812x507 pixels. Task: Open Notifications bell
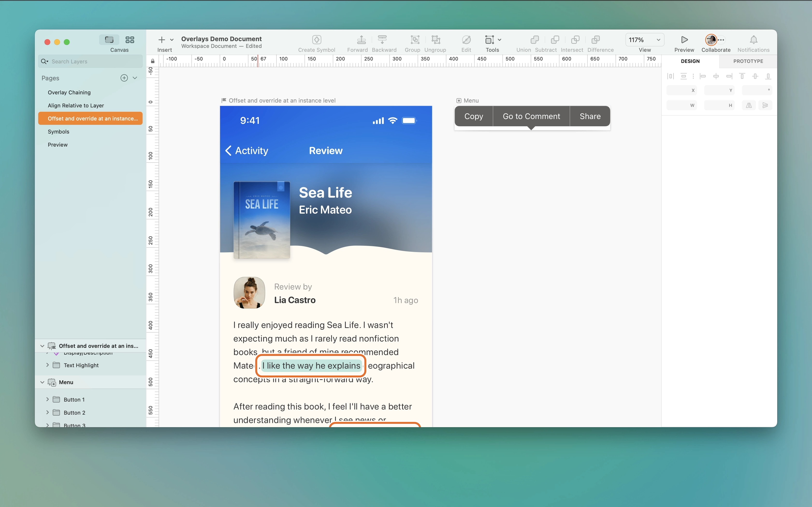coord(754,40)
